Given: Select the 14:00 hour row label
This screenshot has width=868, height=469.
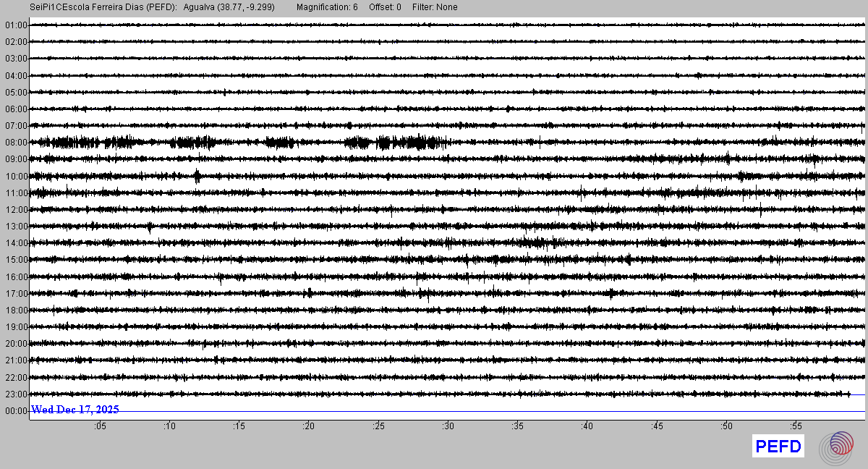Looking at the screenshot, I should 15,243.
